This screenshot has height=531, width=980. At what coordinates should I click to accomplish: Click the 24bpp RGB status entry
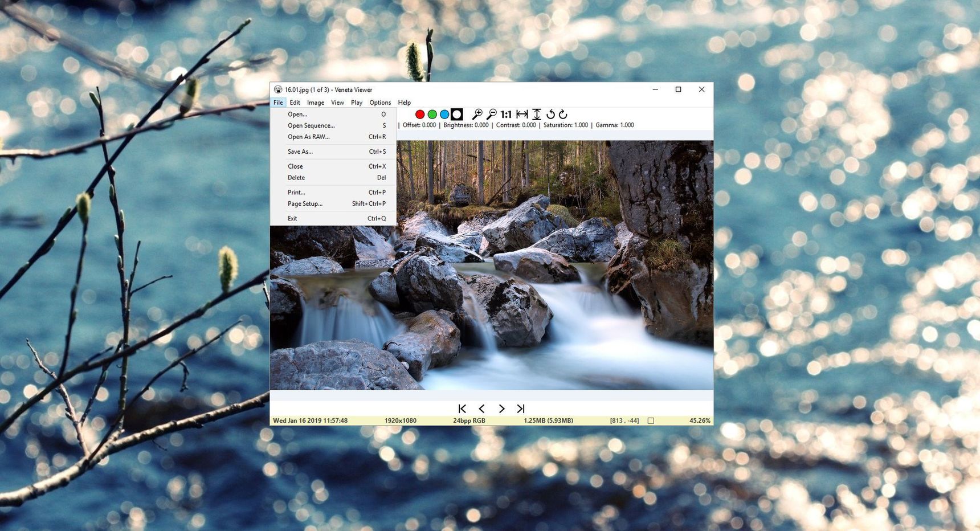[469, 420]
